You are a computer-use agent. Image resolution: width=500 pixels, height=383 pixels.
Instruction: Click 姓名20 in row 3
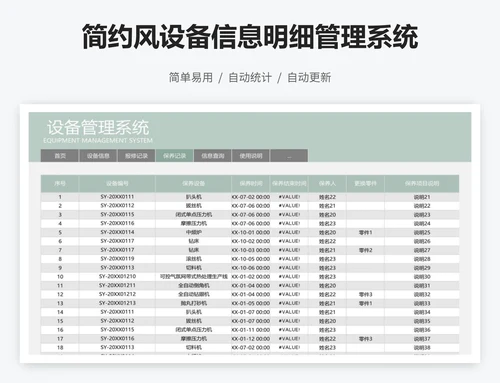pos(327,215)
